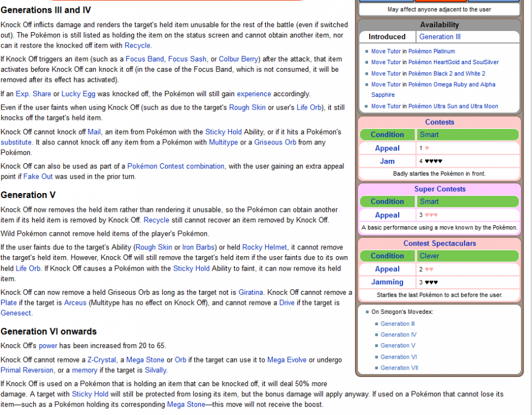Select 'On Smogon's Movedex:' label
532x415 pixels.
pyautogui.click(x=402, y=312)
